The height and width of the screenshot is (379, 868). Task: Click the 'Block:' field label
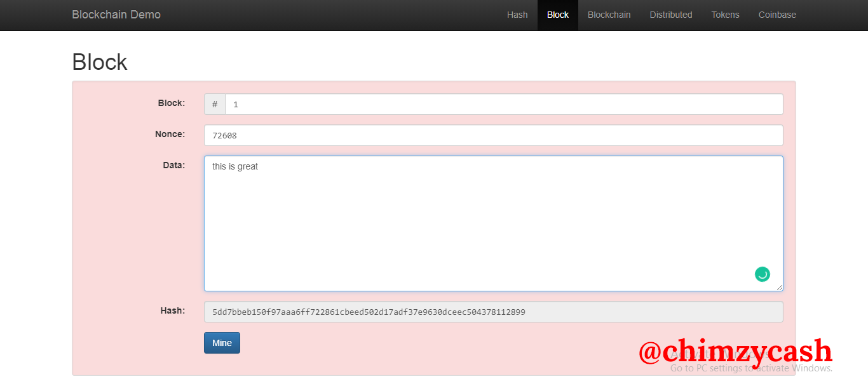point(172,103)
